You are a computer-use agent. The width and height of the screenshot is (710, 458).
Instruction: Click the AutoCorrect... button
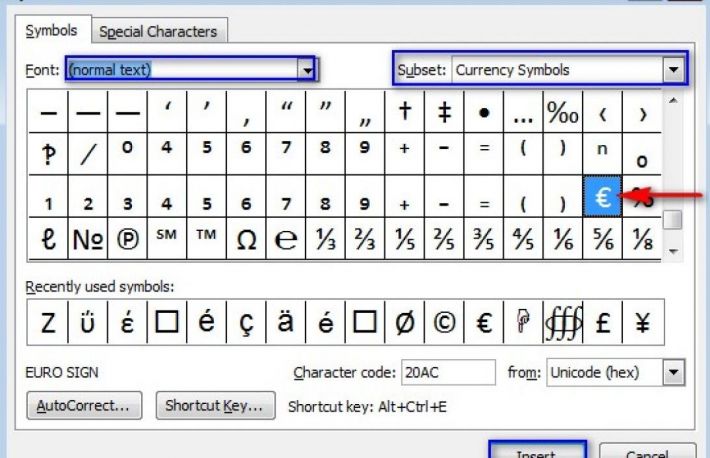click(x=84, y=406)
